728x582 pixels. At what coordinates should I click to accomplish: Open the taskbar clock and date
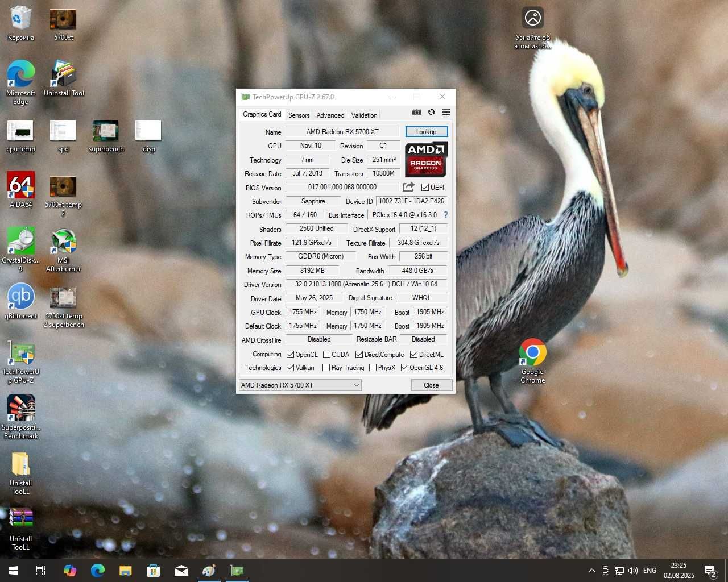tap(679, 571)
